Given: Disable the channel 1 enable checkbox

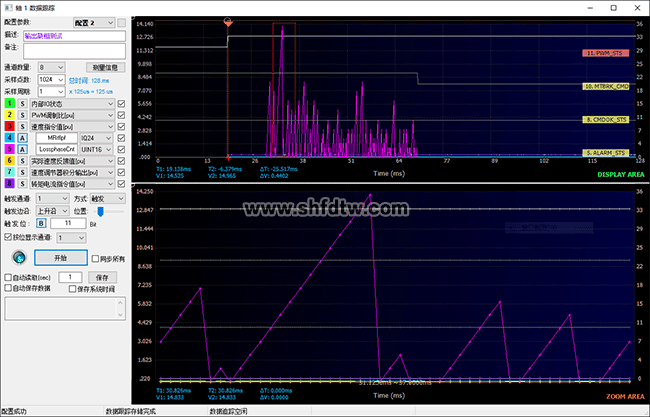Looking at the screenshot, I should [x=122, y=103].
